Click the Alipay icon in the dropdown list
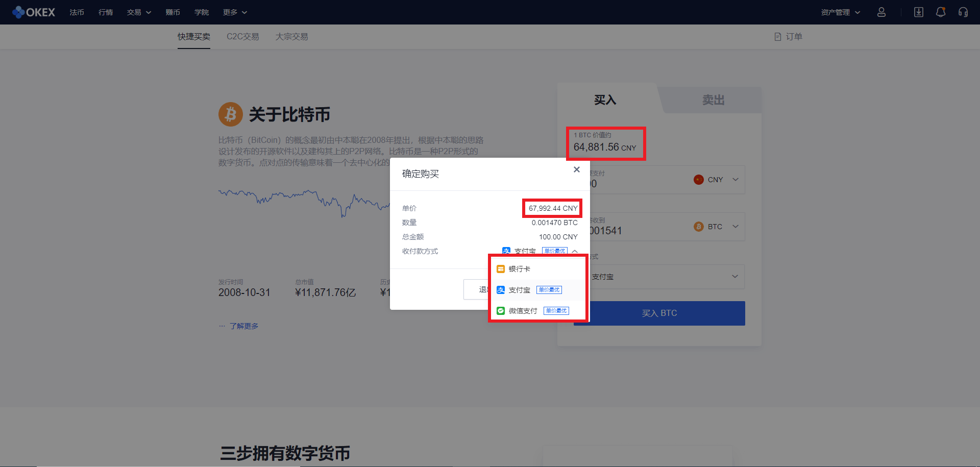The image size is (980, 467). [x=501, y=290]
